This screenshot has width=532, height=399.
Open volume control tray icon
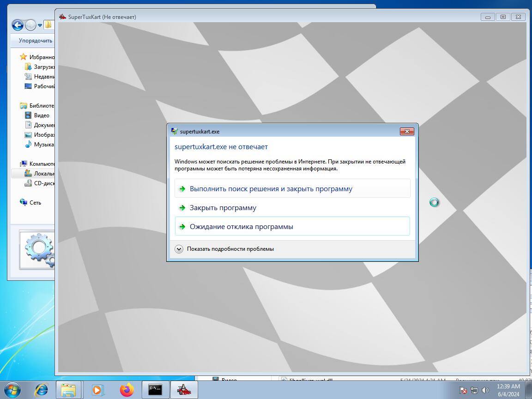(485, 390)
